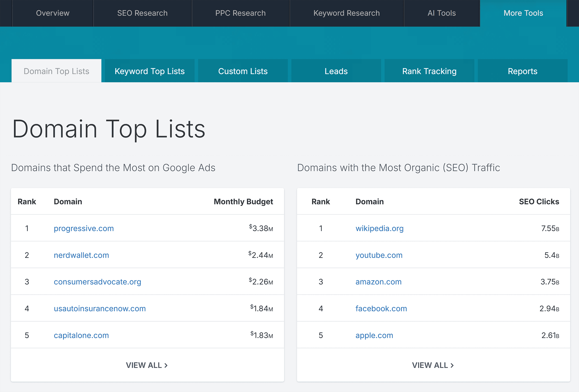Click the Monthly Budget column header
Viewport: 579px width, 392px height.
tap(243, 201)
